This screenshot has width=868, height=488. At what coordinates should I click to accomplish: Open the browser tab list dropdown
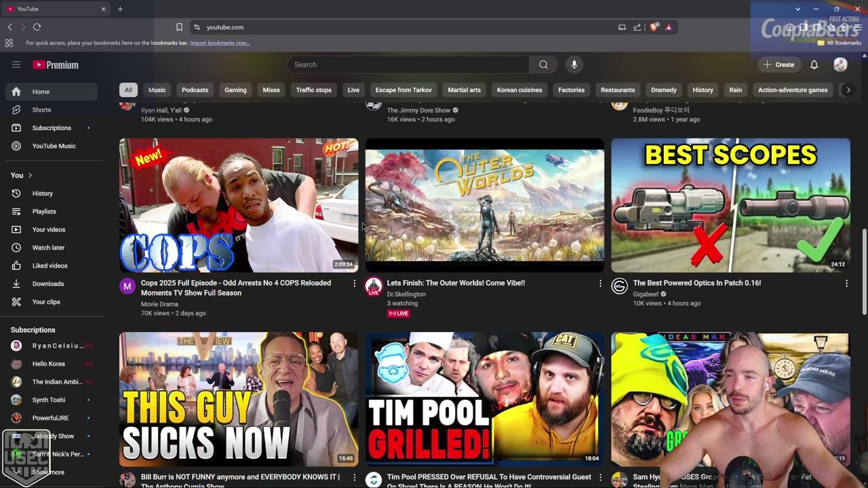pos(798,9)
